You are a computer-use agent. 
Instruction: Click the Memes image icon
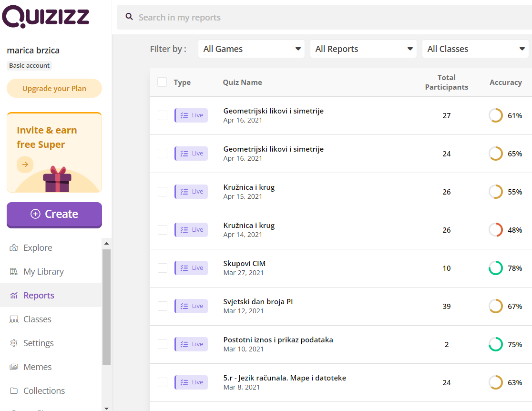[x=14, y=367]
